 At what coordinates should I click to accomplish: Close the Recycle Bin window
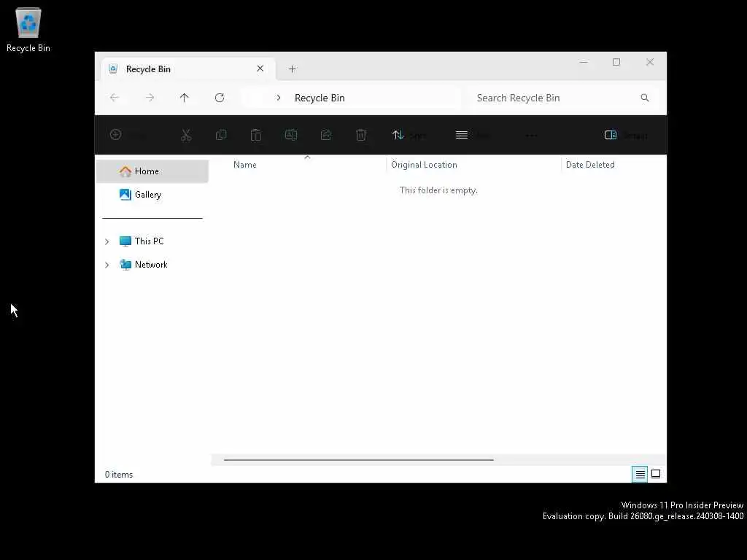[x=650, y=62]
